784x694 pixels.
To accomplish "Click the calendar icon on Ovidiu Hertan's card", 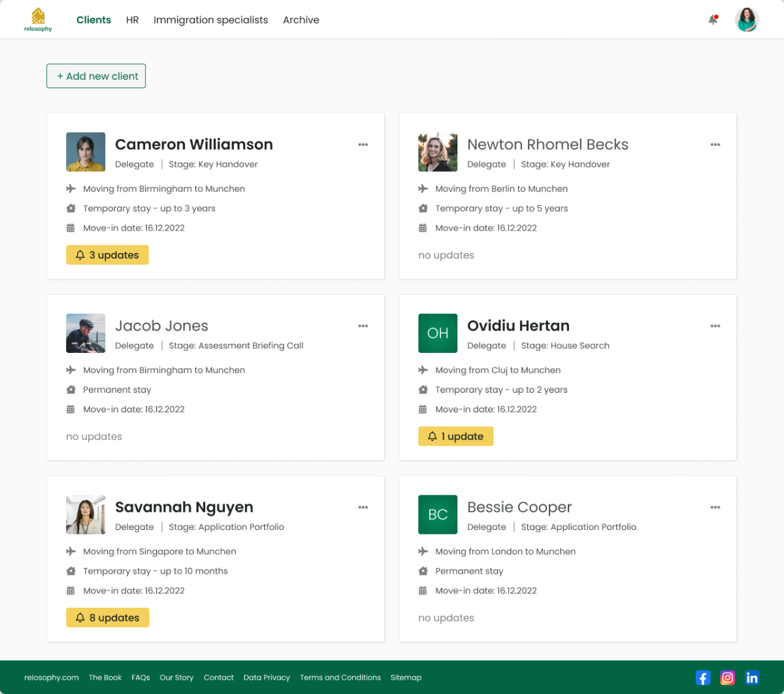I will 423,410.
